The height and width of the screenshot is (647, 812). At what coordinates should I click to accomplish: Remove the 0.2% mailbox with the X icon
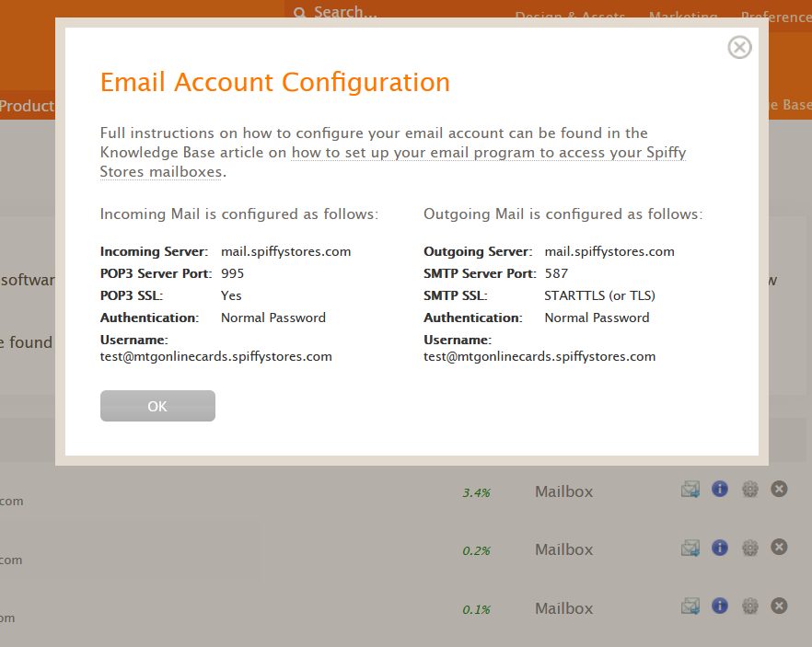pyautogui.click(x=779, y=547)
